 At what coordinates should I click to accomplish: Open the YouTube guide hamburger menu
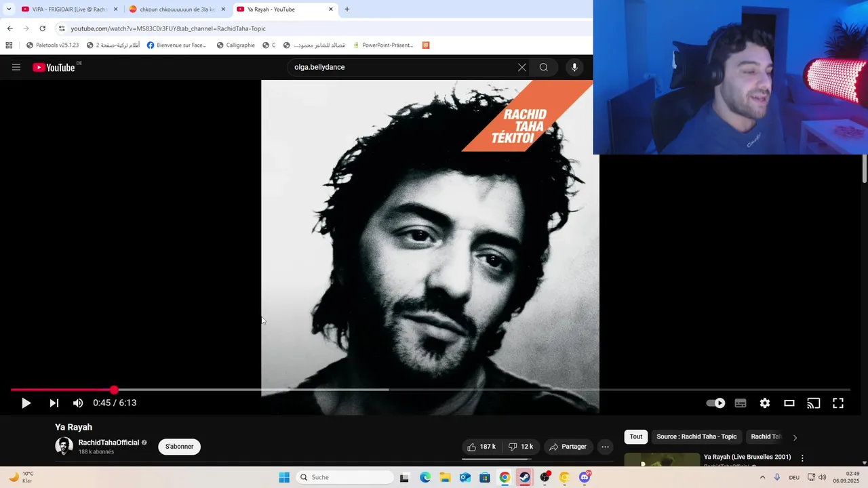click(x=16, y=67)
